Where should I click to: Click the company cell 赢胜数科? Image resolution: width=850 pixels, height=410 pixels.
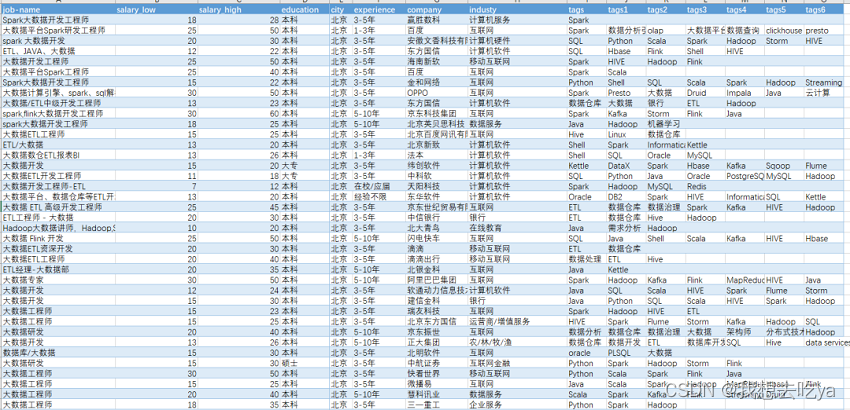point(436,20)
